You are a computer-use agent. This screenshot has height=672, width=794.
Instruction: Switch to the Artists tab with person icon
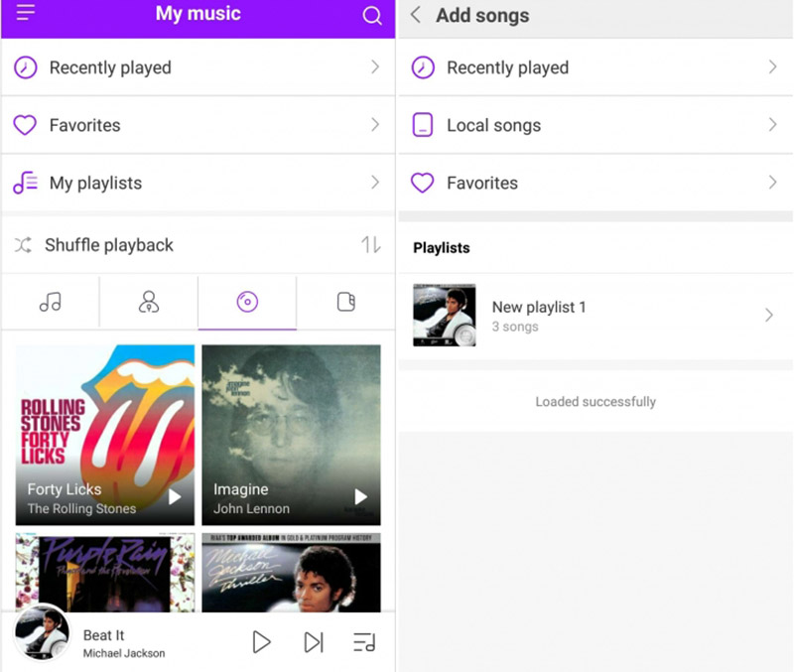point(149,302)
